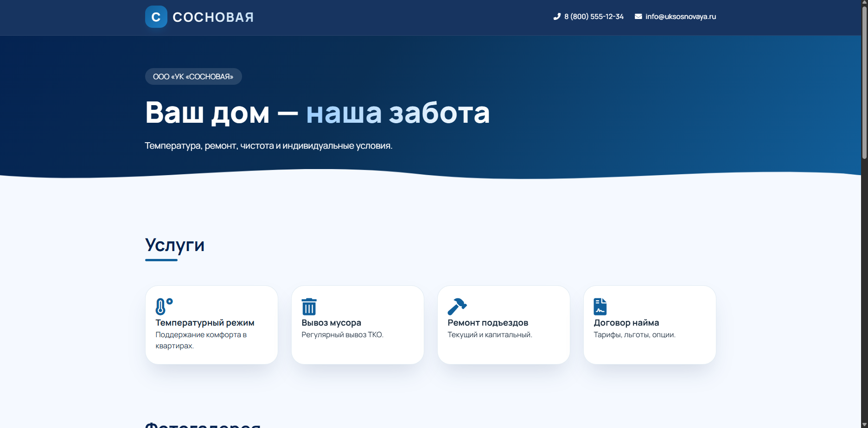
Task: Click the envelope email icon
Action: 638,17
